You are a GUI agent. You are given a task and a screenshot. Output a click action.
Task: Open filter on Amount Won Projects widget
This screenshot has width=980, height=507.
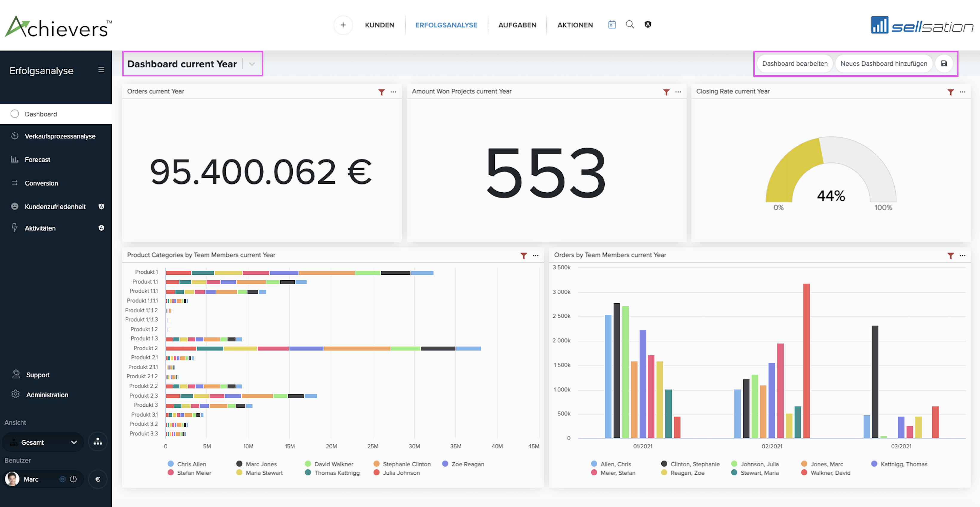point(666,92)
